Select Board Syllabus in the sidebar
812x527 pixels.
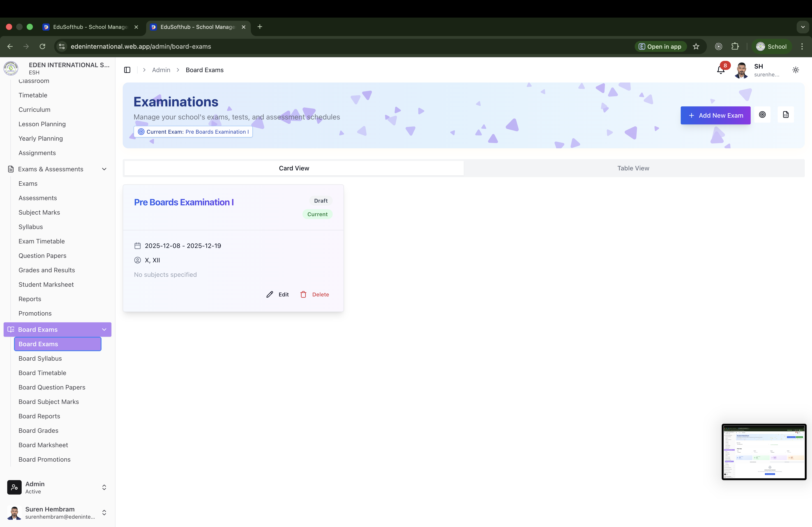click(39, 358)
